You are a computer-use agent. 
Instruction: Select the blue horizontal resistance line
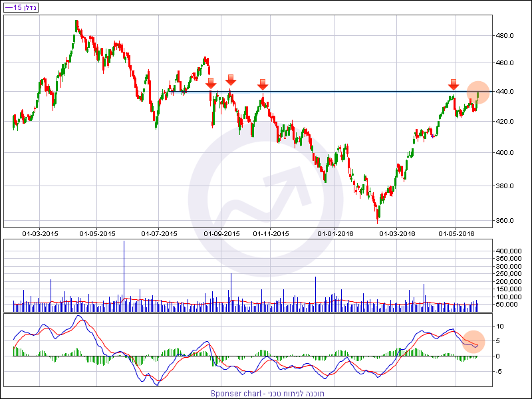click(x=346, y=92)
